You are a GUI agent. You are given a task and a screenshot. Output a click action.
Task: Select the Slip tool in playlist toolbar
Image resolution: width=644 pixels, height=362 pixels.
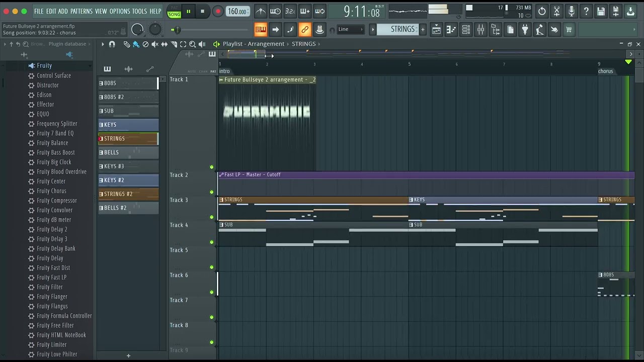click(164, 44)
